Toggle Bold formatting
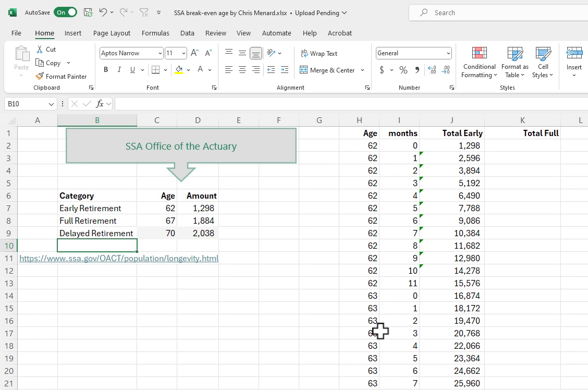 [106, 70]
